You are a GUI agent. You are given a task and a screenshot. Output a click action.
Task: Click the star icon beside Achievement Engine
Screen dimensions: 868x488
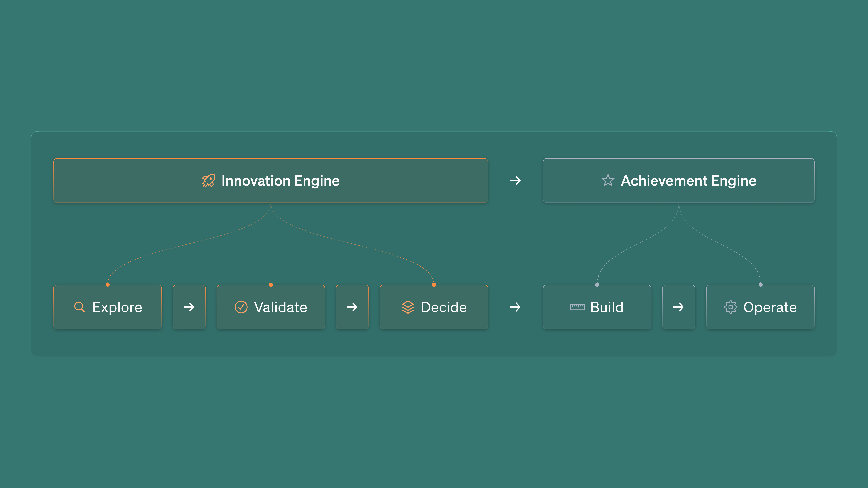pyautogui.click(x=608, y=180)
